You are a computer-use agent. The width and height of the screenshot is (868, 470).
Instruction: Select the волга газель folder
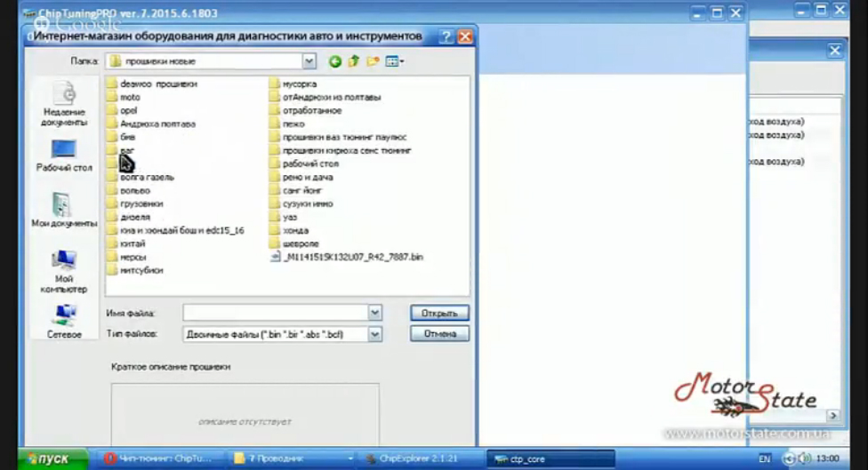(141, 177)
